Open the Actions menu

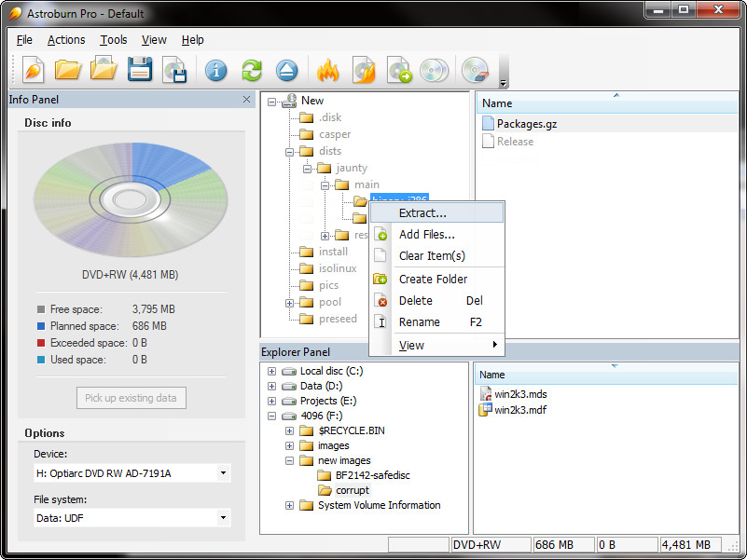click(x=65, y=40)
